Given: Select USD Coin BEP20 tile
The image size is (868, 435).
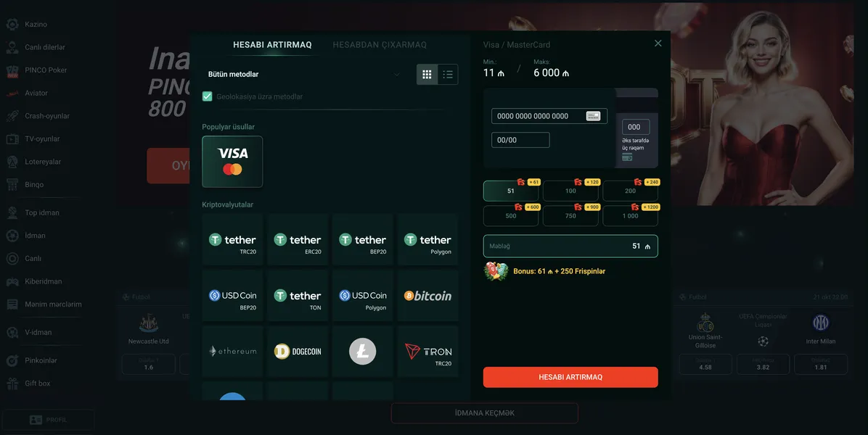Looking at the screenshot, I should click(x=232, y=296).
